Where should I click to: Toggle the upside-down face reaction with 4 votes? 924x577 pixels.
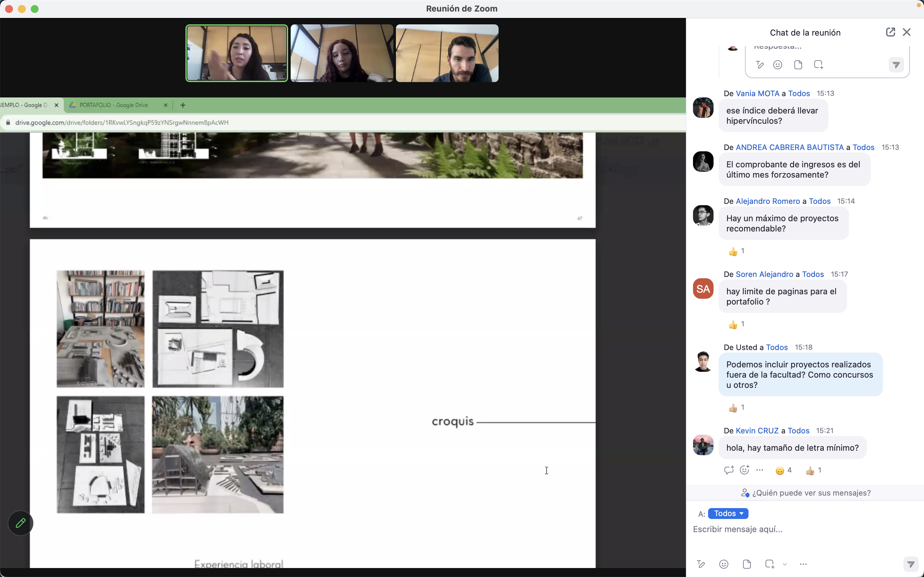[783, 471]
